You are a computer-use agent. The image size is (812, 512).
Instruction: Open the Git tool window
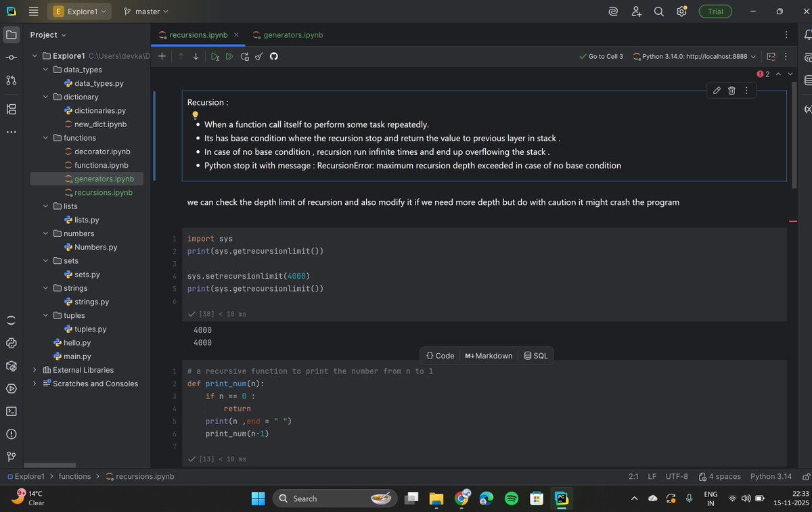12,457
